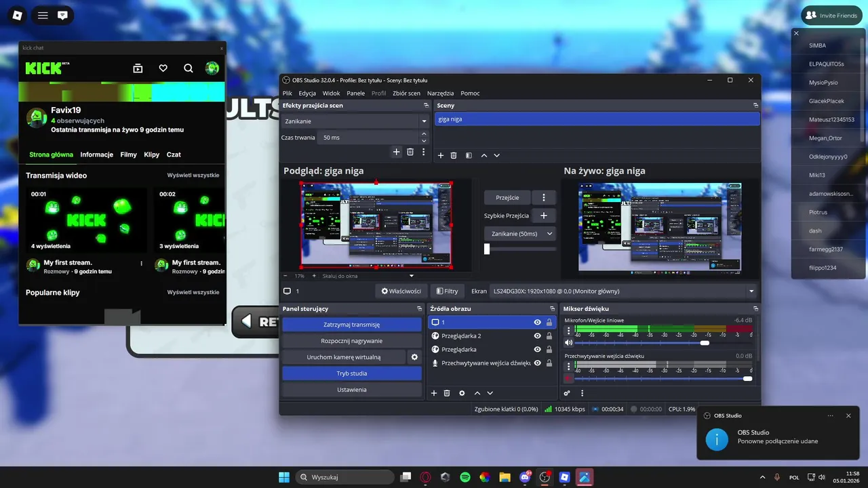Open Ustawienia in the control panel
Screen dimensions: 868x488
(x=352, y=390)
